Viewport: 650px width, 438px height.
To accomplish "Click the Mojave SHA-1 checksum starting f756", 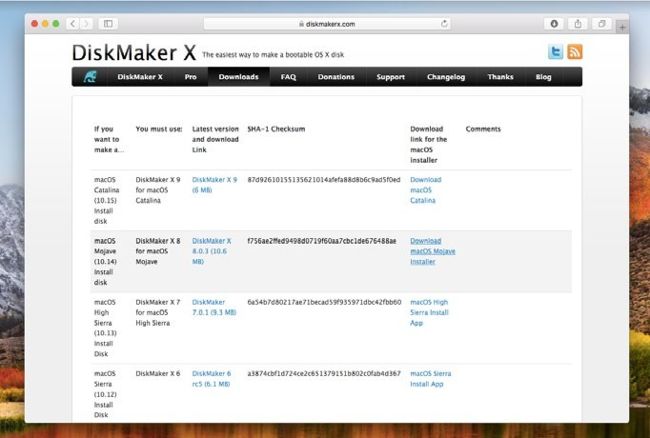I will point(322,241).
